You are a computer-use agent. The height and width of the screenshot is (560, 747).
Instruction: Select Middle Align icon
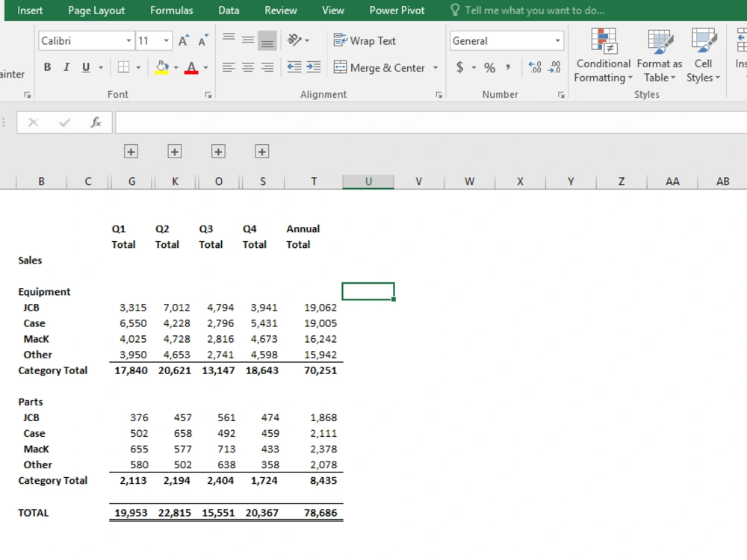[248, 40]
